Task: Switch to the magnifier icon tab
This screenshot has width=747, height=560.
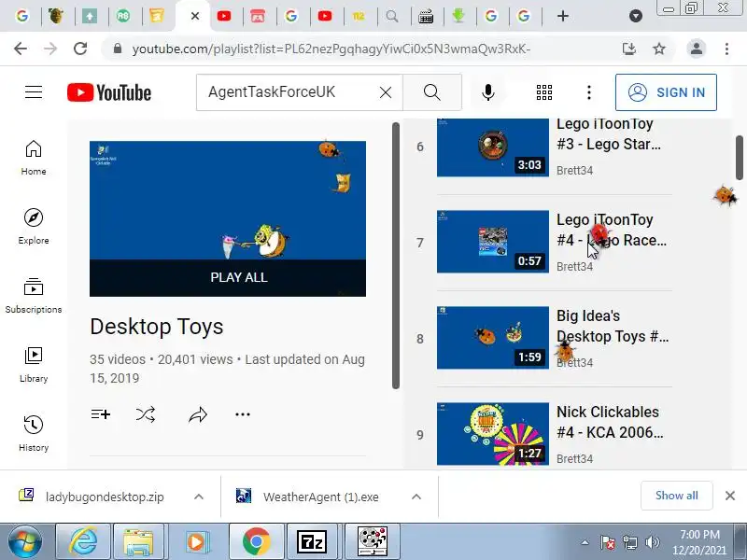Action: (391, 17)
